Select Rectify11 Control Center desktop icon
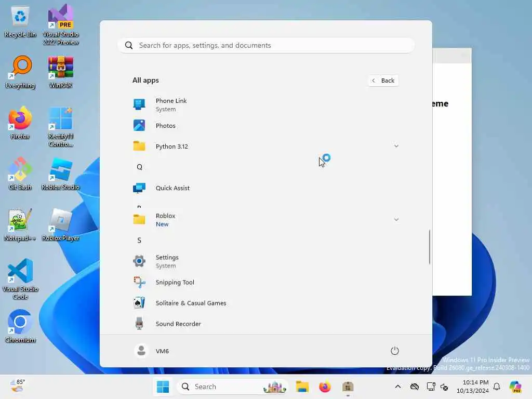 tap(61, 127)
